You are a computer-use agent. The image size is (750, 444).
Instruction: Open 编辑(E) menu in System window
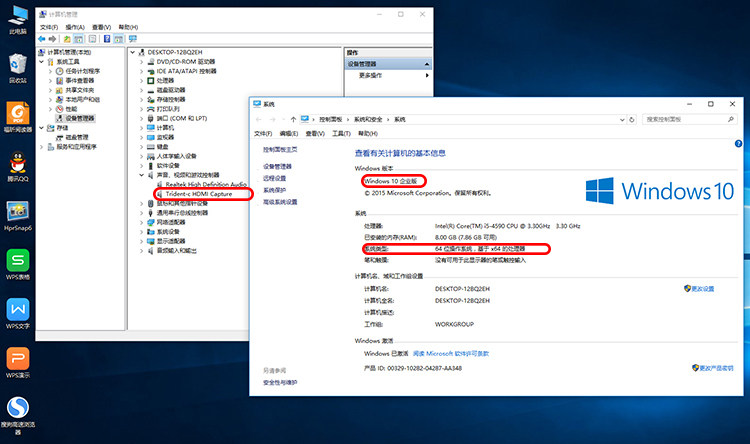click(x=289, y=133)
